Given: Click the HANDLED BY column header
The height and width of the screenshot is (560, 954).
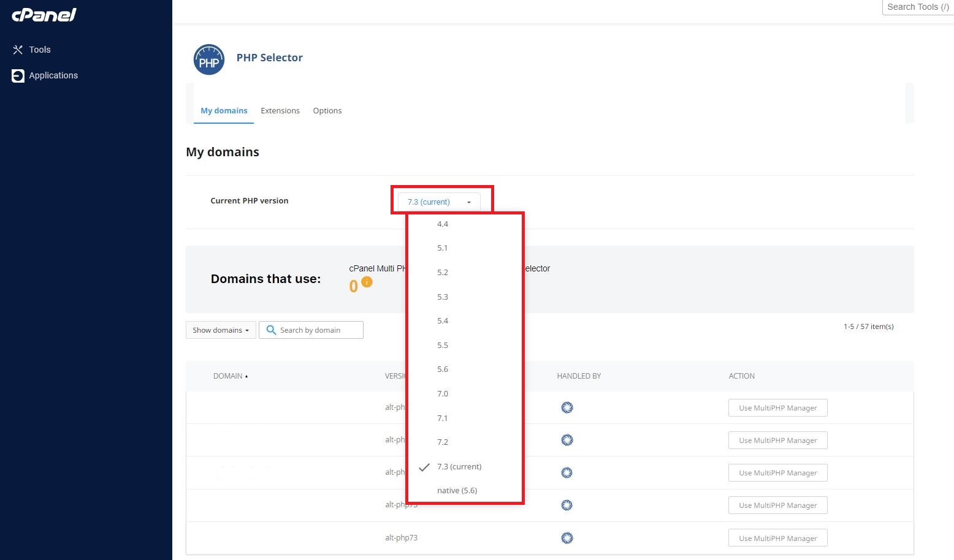Looking at the screenshot, I should point(579,376).
